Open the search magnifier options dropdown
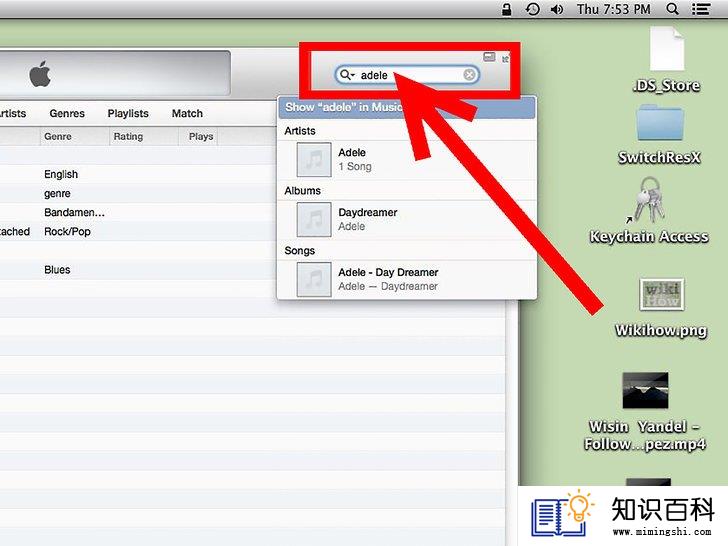728x546 pixels. [x=347, y=75]
